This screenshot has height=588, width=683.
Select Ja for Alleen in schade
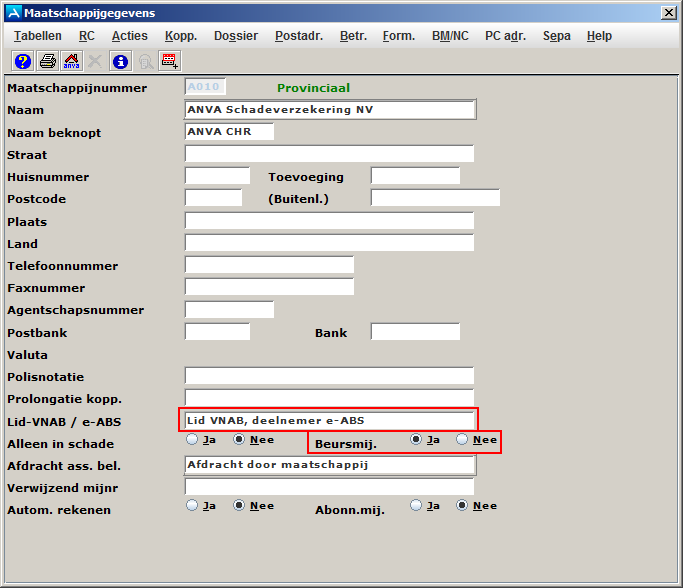coord(192,439)
